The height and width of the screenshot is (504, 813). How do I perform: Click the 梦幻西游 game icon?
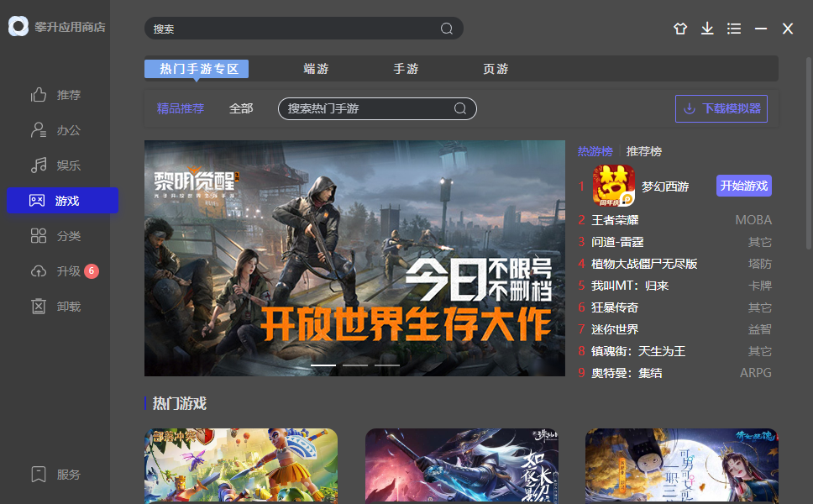[614, 186]
